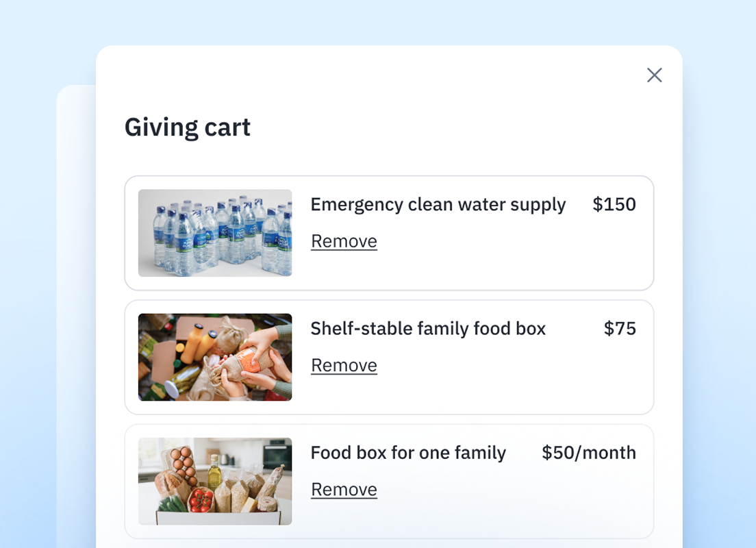The image size is (756, 548).
Task: Select the Emergency clean water supply title
Action: click(x=438, y=204)
